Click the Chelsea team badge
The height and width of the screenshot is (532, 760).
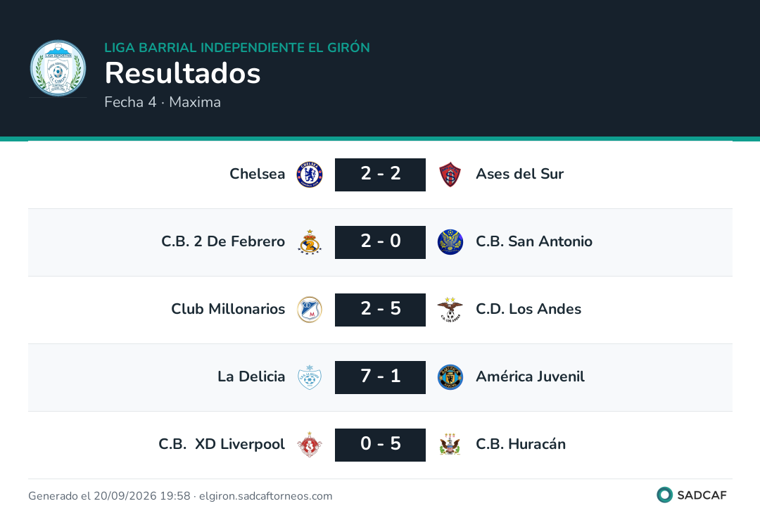click(x=309, y=175)
